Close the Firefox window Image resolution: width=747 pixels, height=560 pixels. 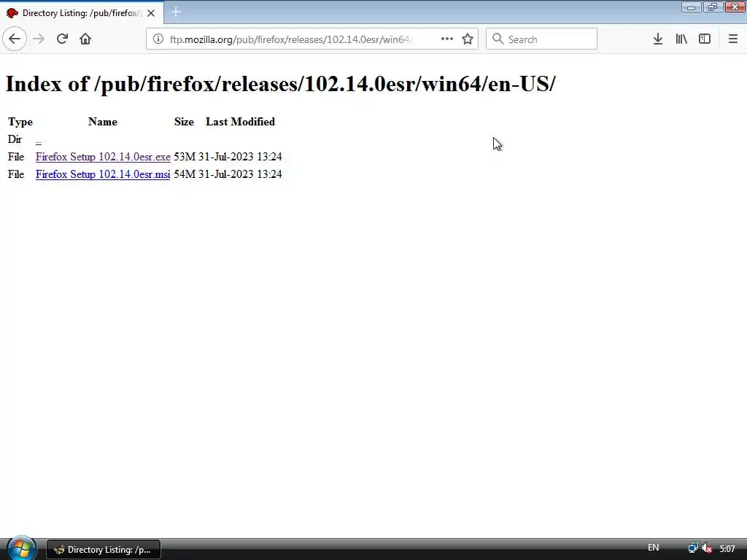735,7
